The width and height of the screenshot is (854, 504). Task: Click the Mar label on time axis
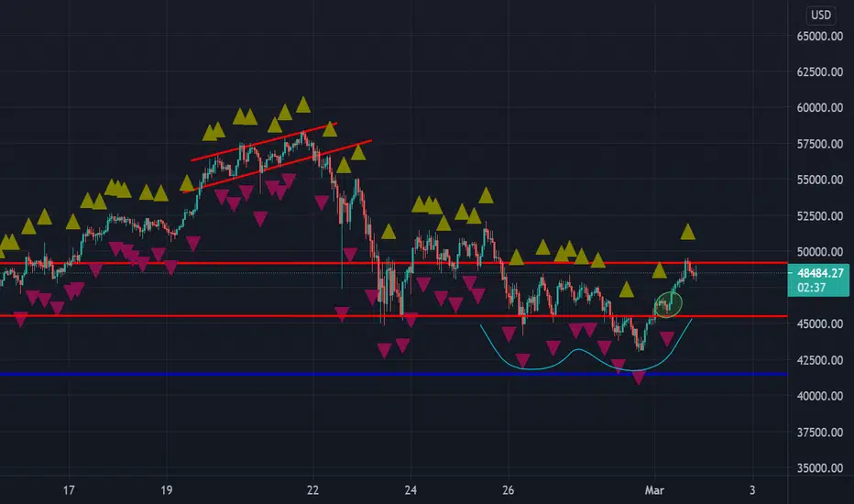654,490
